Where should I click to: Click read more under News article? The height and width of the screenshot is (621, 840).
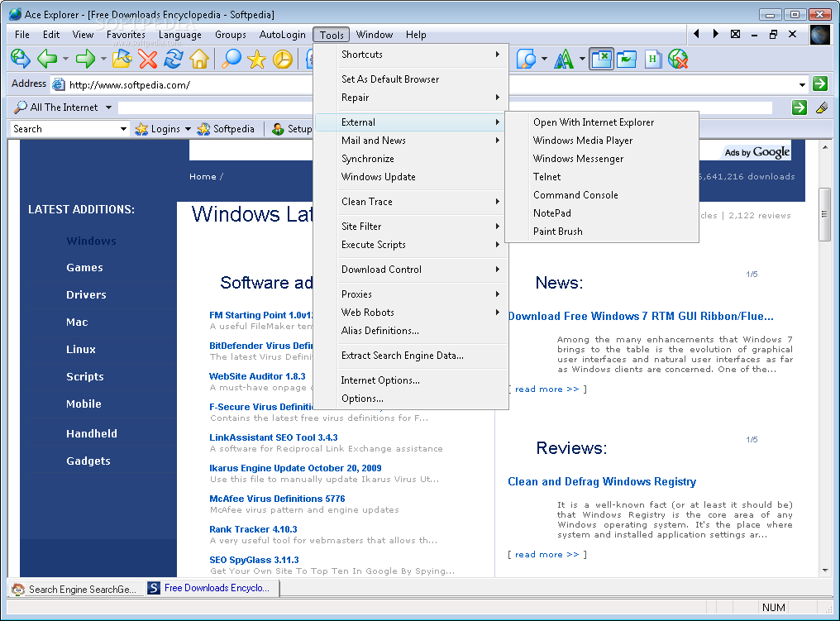point(547,389)
